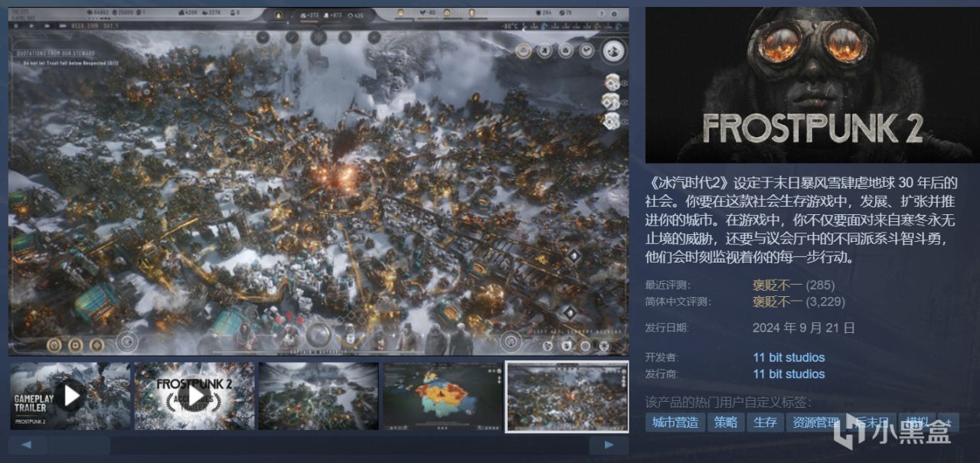The height and width of the screenshot is (463, 980).
Task: Open developer link 11 bit studios
Action: coord(789,357)
